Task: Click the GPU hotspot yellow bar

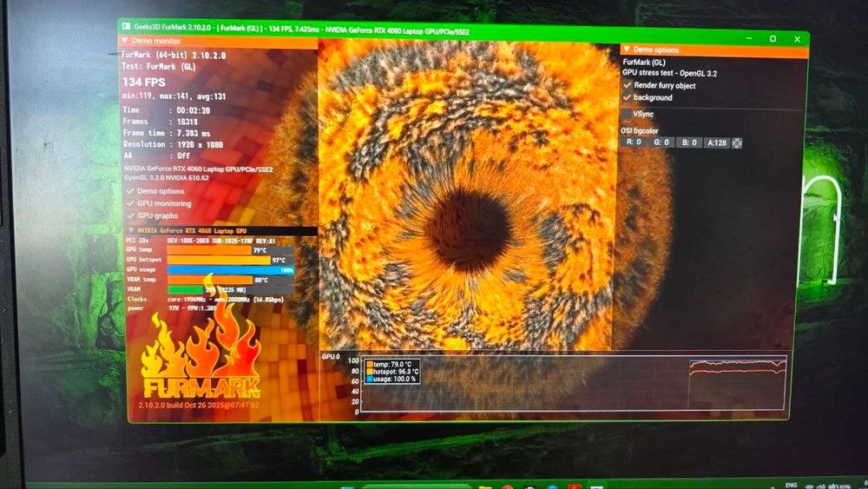Action: (x=219, y=260)
